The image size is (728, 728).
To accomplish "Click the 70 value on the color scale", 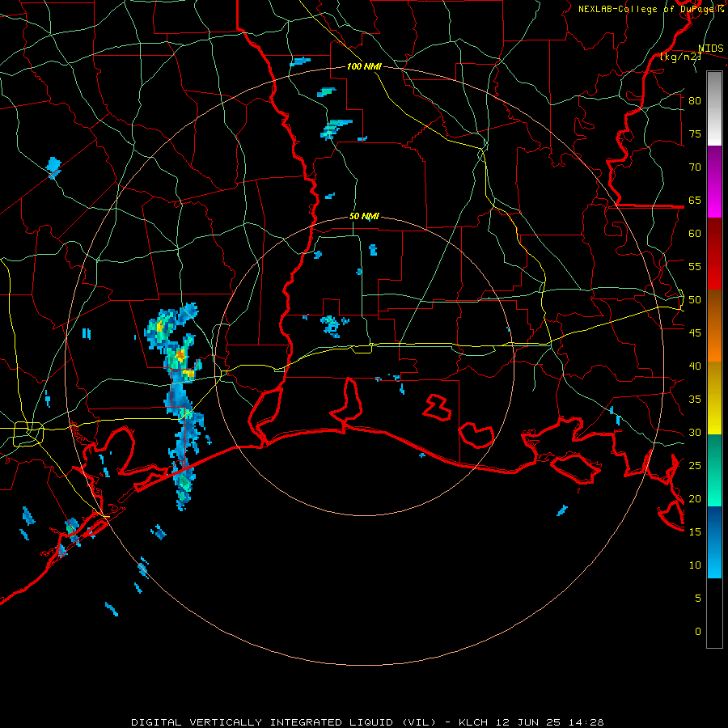I will [x=695, y=167].
